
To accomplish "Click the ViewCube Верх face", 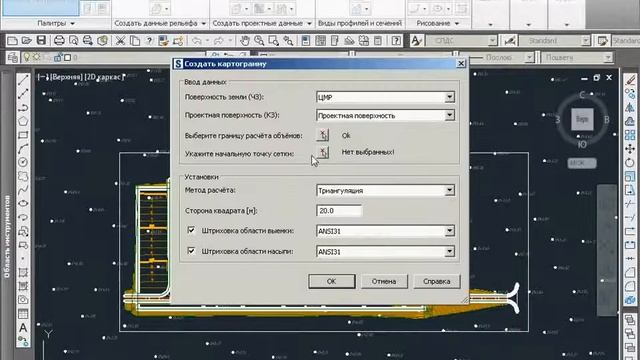I will (x=582, y=119).
